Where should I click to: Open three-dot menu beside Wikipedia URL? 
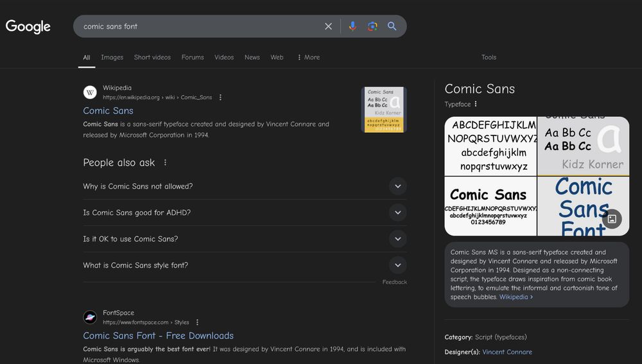coord(220,98)
